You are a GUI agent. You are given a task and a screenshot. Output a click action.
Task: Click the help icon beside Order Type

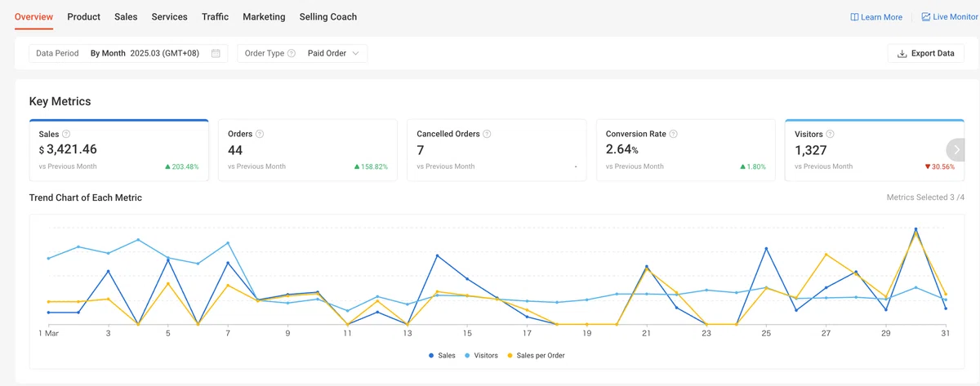point(292,53)
